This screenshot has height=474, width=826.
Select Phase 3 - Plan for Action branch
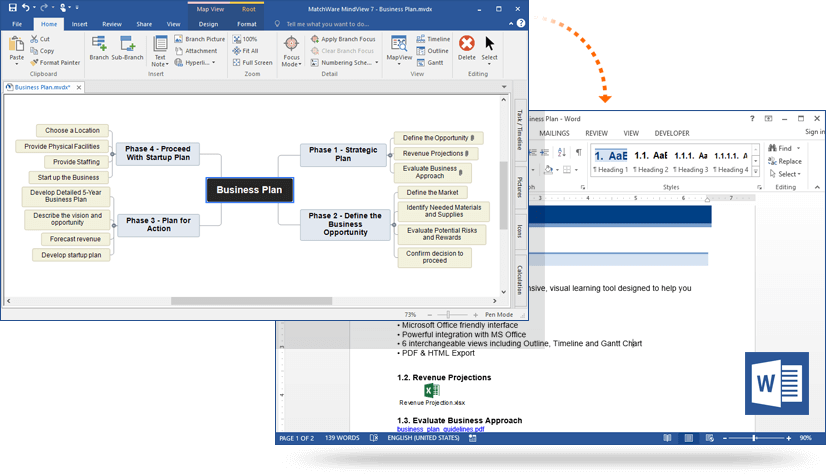159,225
